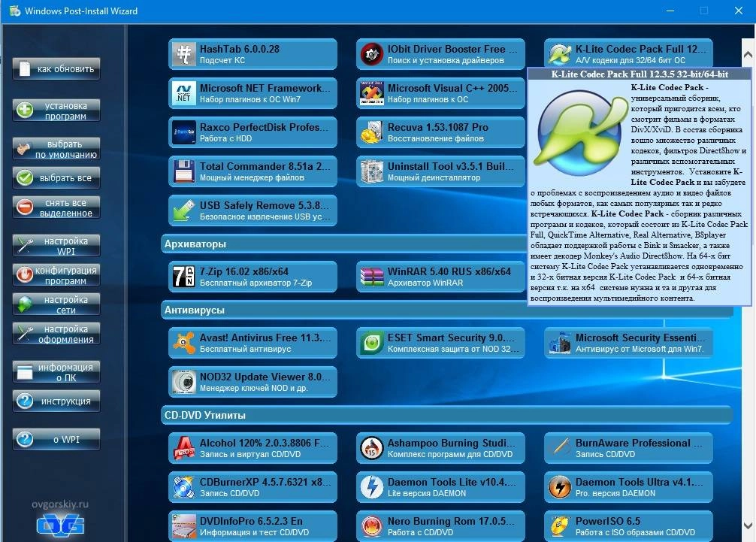Open 'настройка сети' network settings
This screenshot has height=542, width=756.
pos(56,304)
